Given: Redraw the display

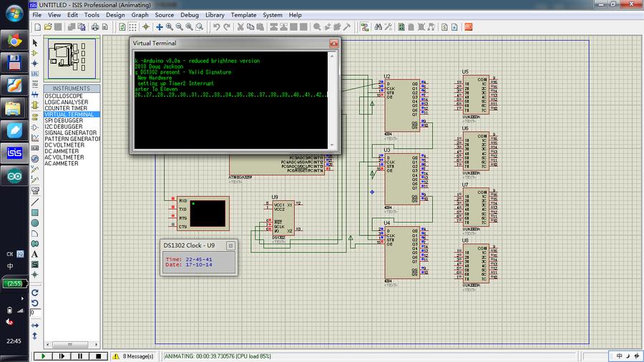Looking at the screenshot, I should point(122,27).
